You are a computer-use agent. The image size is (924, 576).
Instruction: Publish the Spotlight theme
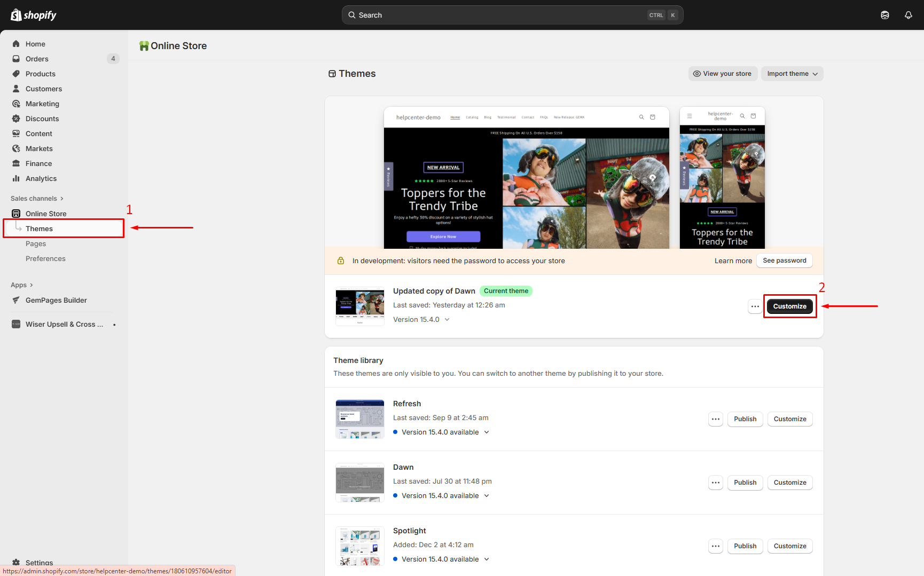745,546
